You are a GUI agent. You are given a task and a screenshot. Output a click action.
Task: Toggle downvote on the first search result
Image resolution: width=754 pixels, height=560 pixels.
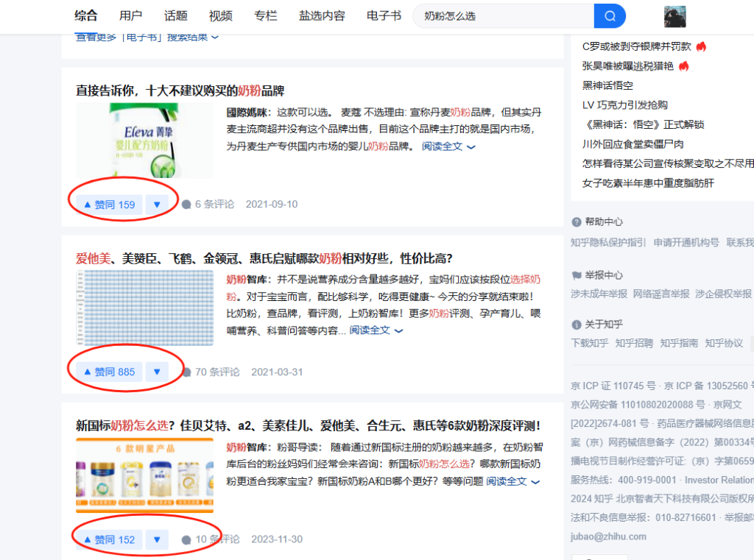157,204
